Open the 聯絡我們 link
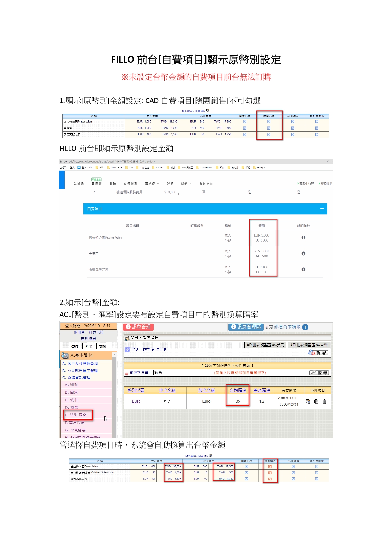 tap(326, 184)
